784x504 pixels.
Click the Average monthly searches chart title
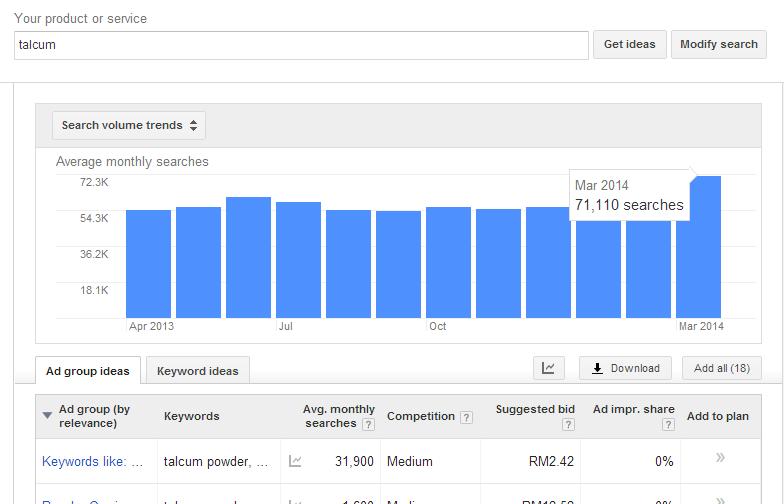click(132, 162)
